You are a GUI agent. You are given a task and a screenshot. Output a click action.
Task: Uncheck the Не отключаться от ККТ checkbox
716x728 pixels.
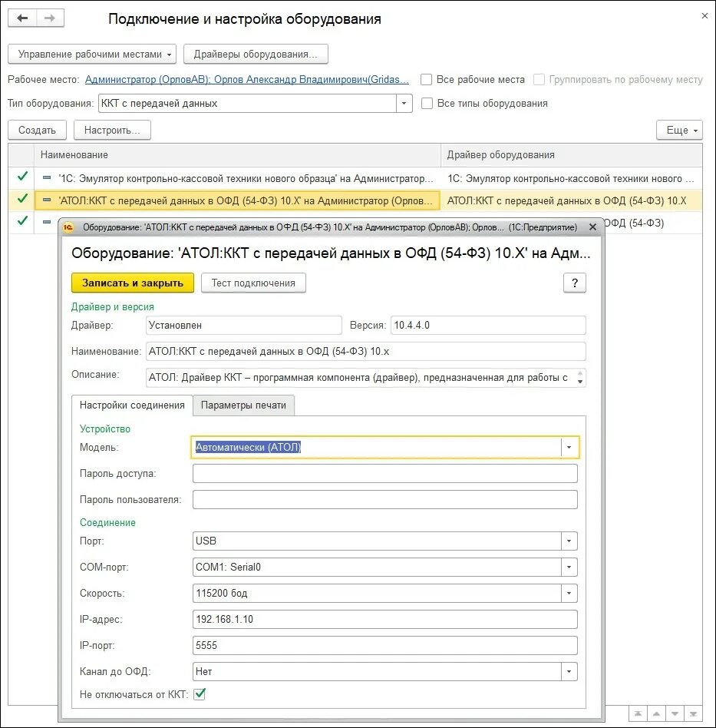click(200, 694)
